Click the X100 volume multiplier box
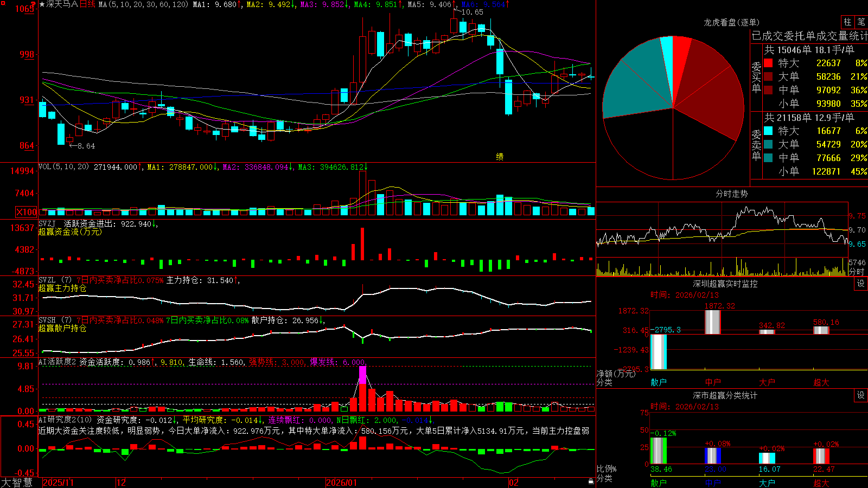Viewport: 868px width, 488px height. [x=27, y=212]
